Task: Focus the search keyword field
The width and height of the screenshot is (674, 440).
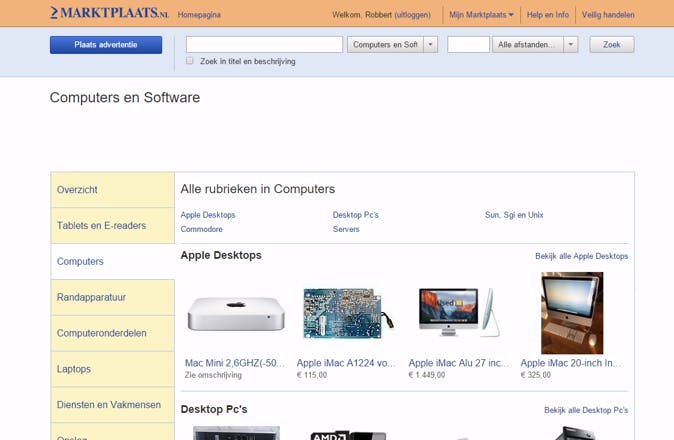Action: click(x=264, y=45)
